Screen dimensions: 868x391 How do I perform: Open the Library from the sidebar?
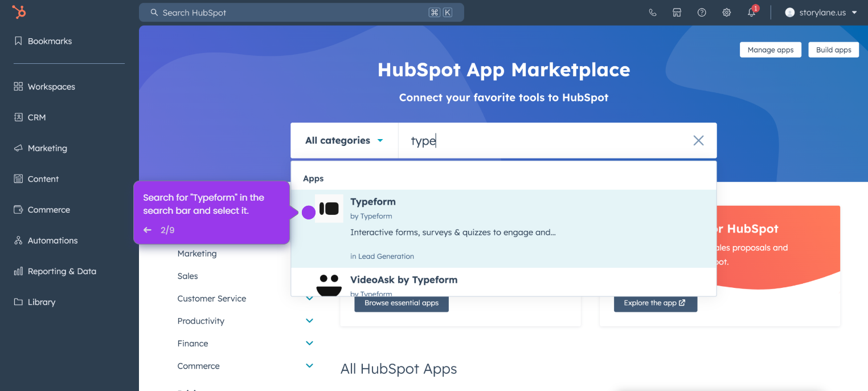tap(40, 302)
